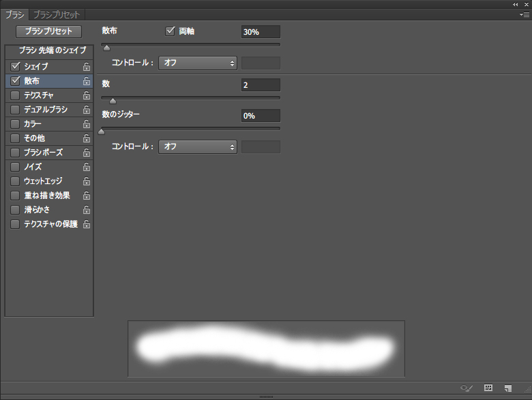The width and height of the screenshot is (532, 400).
Task: Switch to the ブラシプリセット tab
Action: pyautogui.click(x=57, y=14)
